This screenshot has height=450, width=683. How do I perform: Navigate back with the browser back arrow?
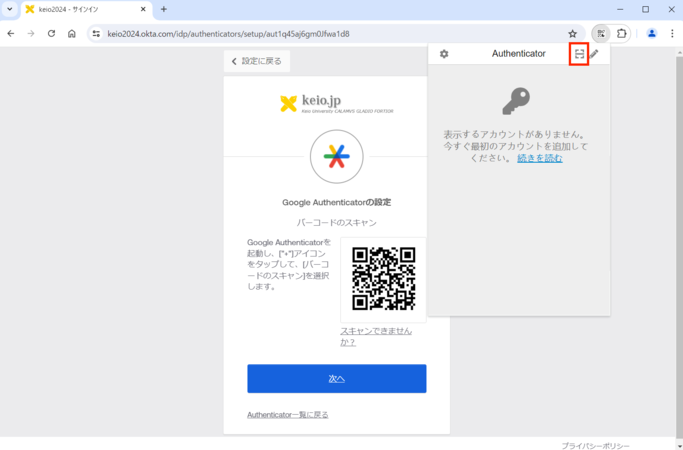11,34
